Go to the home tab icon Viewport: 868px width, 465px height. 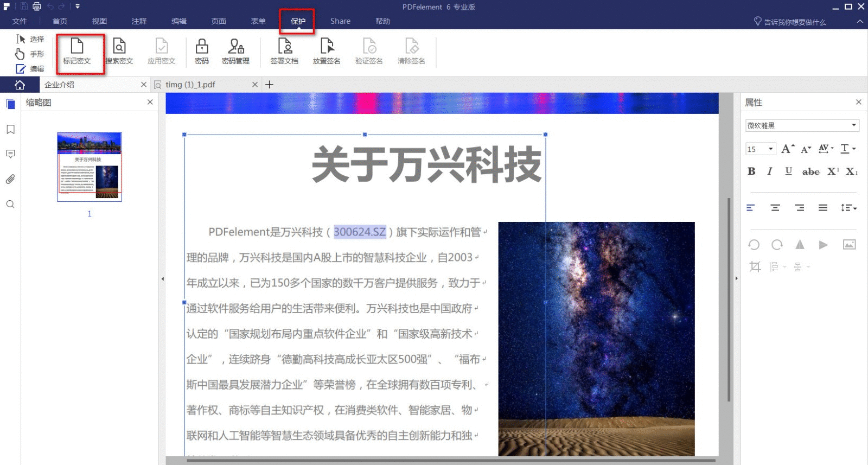pos(20,85)
